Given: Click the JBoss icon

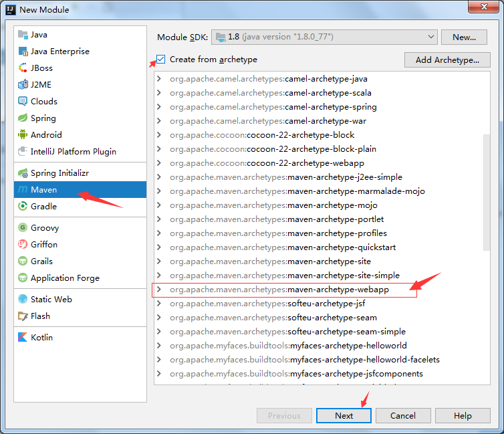Looking at the screenshot, I should click(x=23, y=68).
